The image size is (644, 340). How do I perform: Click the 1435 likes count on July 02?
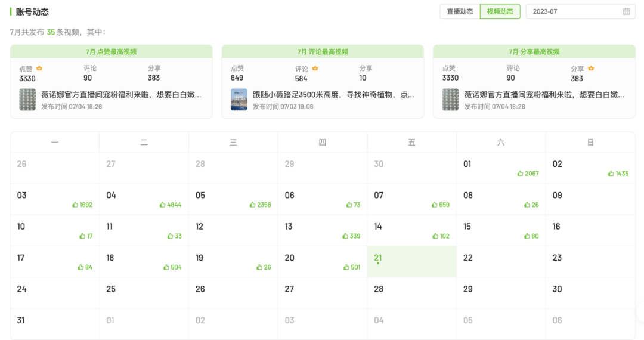pyautogui.click(x=622, y=174)
